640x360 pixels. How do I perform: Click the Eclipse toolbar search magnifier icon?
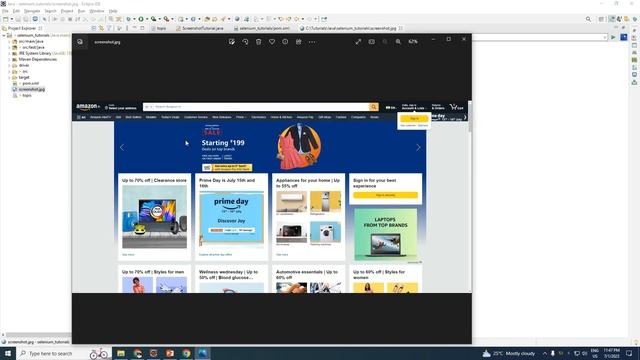point(588,19)
